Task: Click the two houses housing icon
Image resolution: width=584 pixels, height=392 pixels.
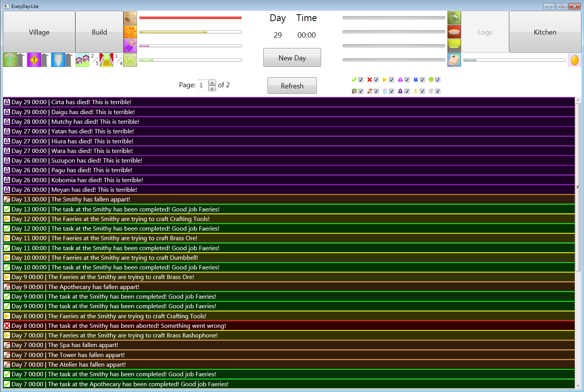Action: [82, 60]
